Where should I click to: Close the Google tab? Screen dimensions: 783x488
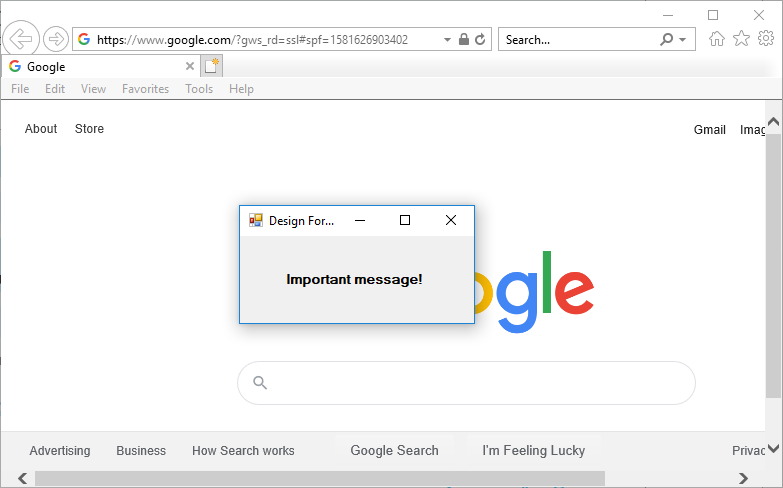pyautogui.click(x=190, y=66)
